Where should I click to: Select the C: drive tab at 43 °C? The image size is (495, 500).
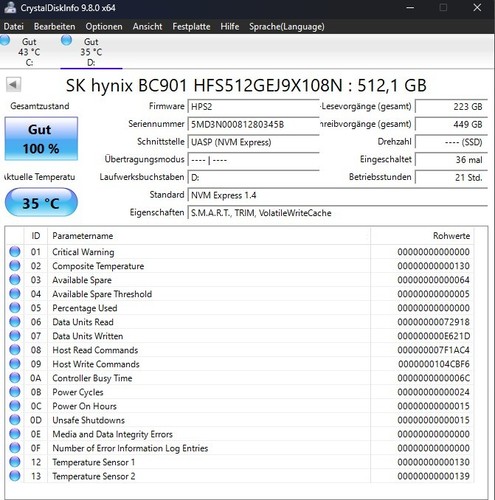click(29, 52)
